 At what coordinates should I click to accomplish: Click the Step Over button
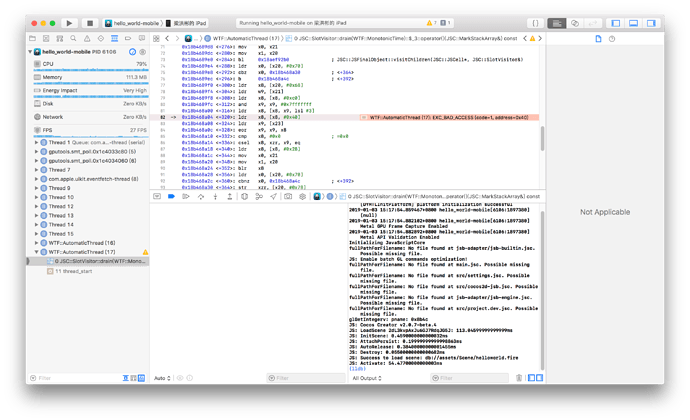[x=201, y=196]
